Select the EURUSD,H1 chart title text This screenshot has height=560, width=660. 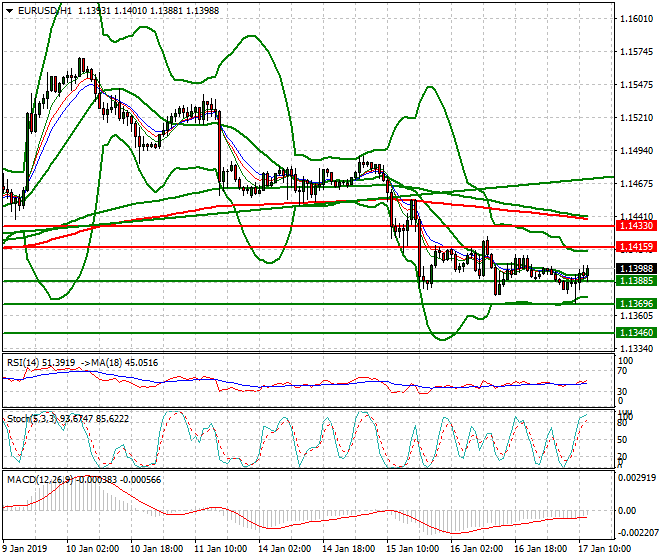coord(42,9)
